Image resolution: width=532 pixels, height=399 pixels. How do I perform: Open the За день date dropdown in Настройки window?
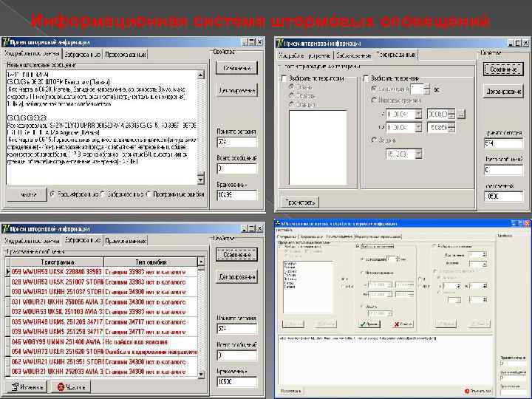[x=389, y=313]
